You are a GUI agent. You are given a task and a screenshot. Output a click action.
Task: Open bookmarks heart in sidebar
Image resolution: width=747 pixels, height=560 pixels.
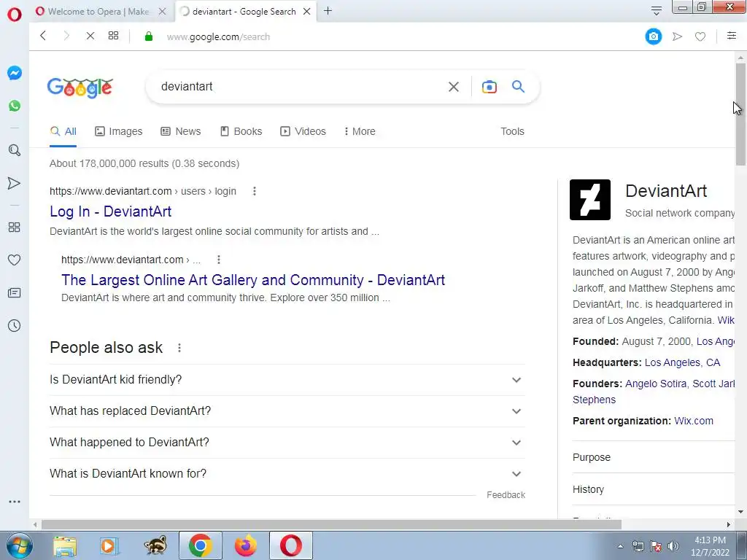pos(15,260)
